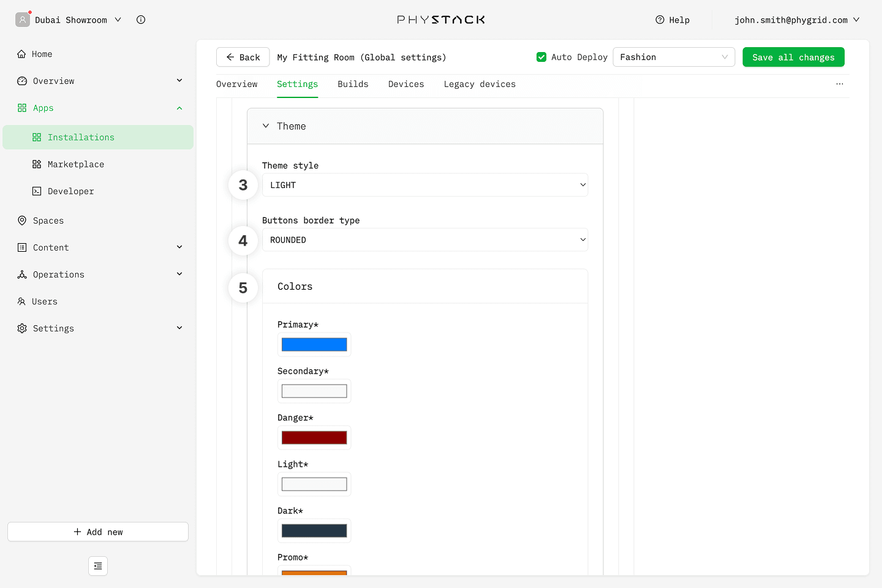The height and width of the screenshot is (588, 882).
Task: Open the Dark navy color swatch
Action: pyautogui.click(x=314, y=530)
